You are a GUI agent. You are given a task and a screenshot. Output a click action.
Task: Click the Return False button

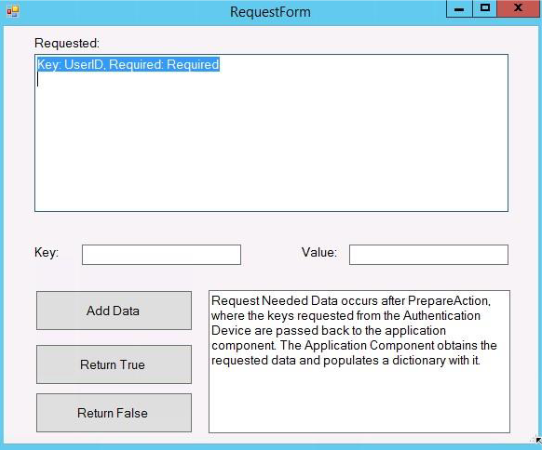pyautogui.click(x=114, y=413)
